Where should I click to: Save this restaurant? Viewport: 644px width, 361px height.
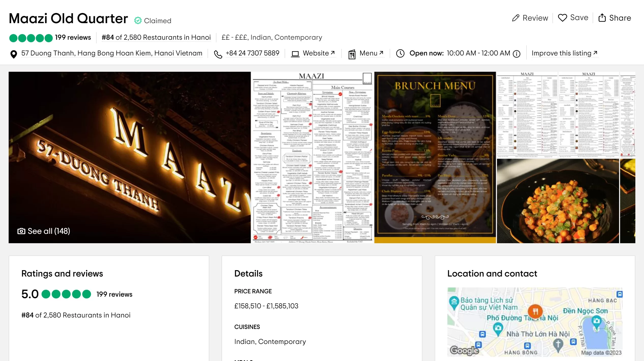coord(573,18)
